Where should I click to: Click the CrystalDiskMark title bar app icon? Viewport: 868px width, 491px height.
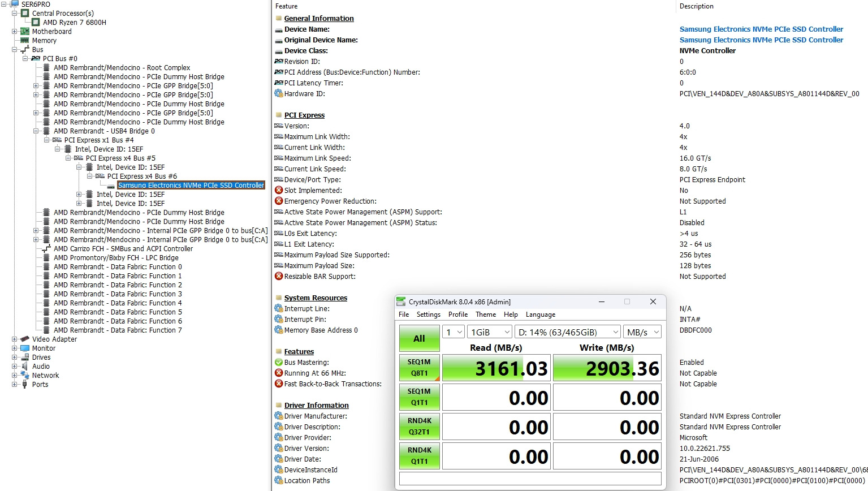pos(401,302)
